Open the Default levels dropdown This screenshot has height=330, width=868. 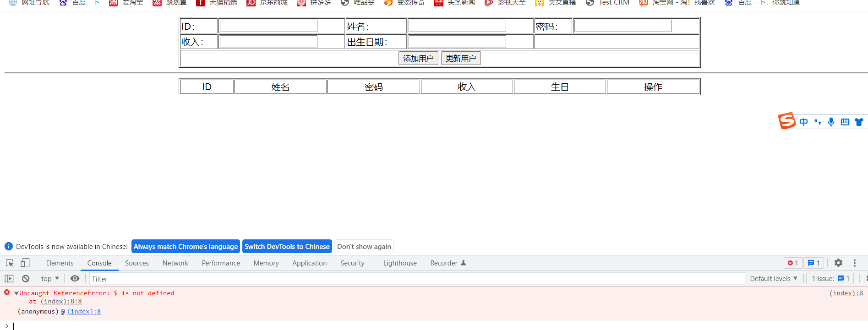coord(774,279)
